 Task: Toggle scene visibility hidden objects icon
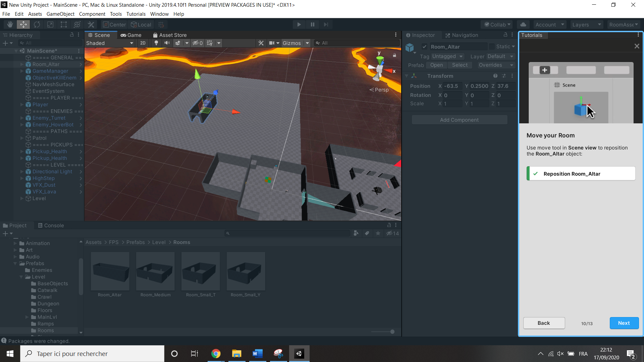198,43
